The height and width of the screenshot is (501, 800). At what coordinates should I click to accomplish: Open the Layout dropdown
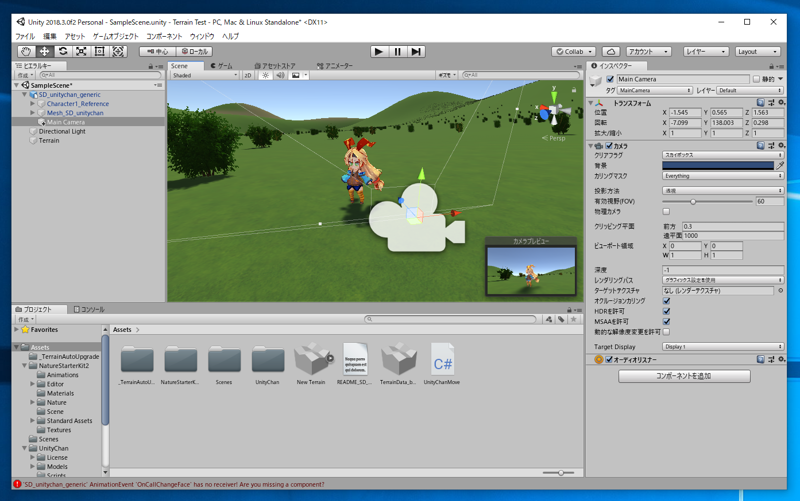[758, 52]
